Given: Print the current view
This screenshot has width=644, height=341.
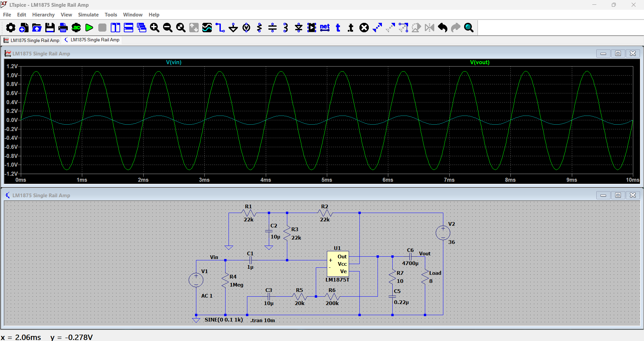Looking at the screenshot, I should pos(63,28).
